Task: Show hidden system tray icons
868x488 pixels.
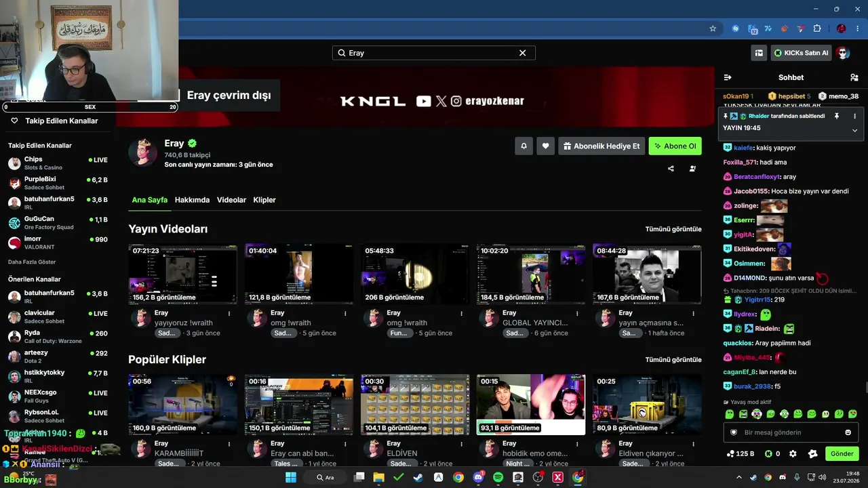Action: pos(739,477)
